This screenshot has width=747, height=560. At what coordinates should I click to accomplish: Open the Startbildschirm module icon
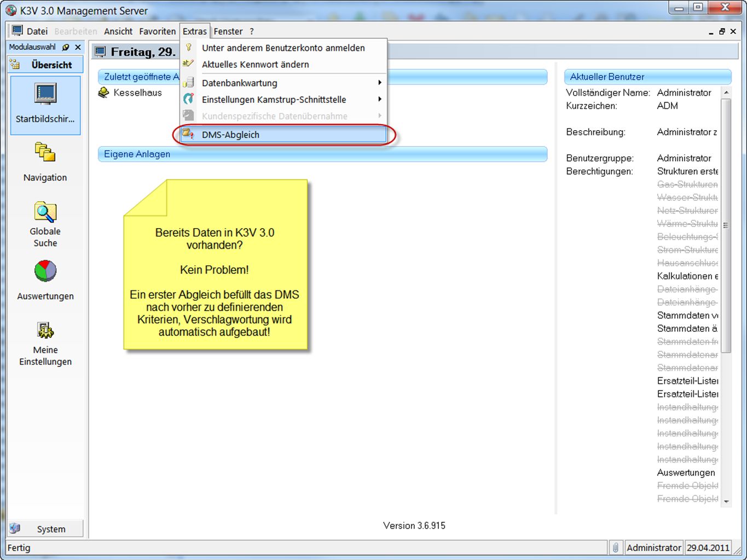pyautogui.click(x=45, y=94)
